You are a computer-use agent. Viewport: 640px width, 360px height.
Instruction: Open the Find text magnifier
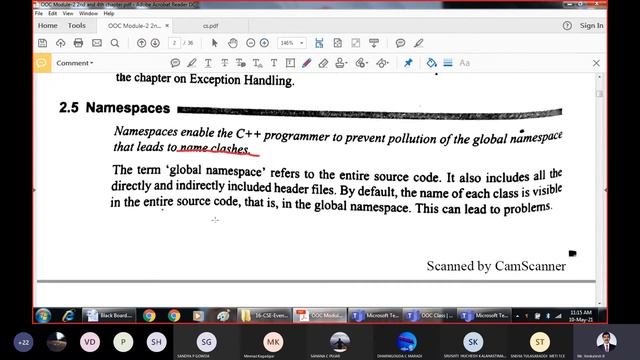point(115,43)
